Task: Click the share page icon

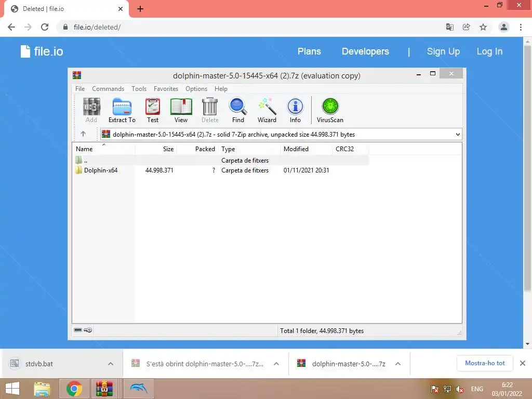Action: click(466, 27)
